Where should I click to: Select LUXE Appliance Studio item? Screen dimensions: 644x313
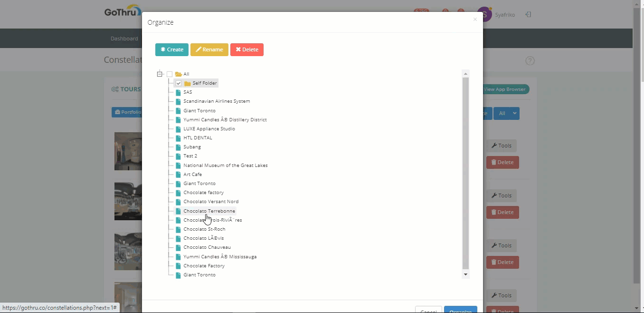pos(209,129)
